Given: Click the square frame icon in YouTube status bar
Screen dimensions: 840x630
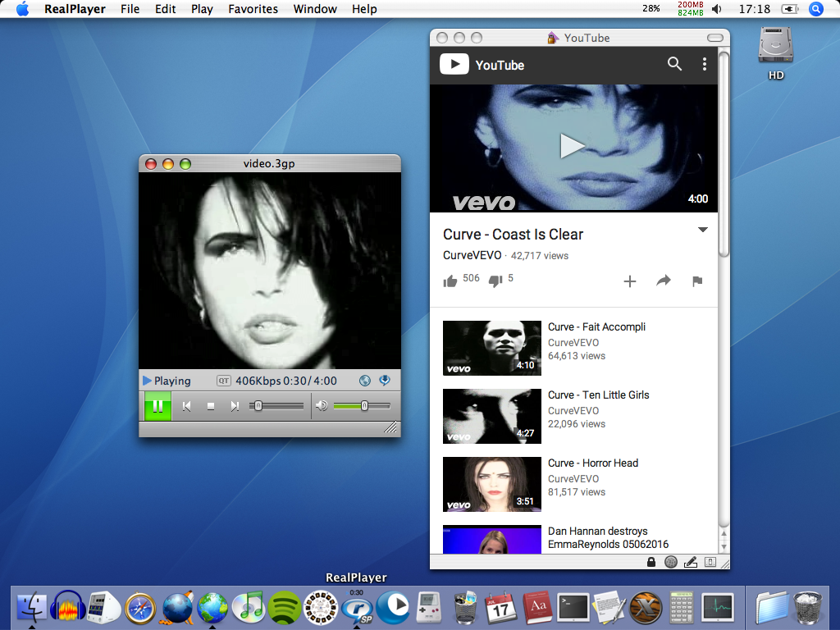Looking at the screenshot, I should pos(710,562).
